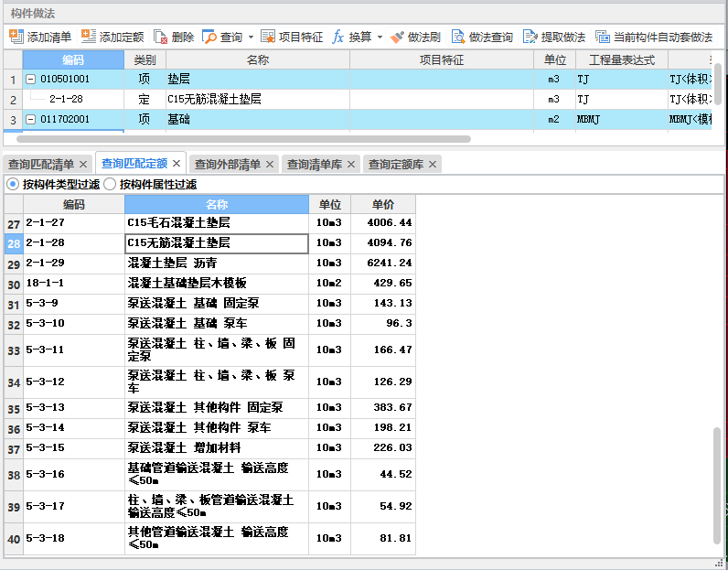This screenshot has height=570, width=728.
Task: Close the 查询匹配定额 tab
Action: click(177, 164)
